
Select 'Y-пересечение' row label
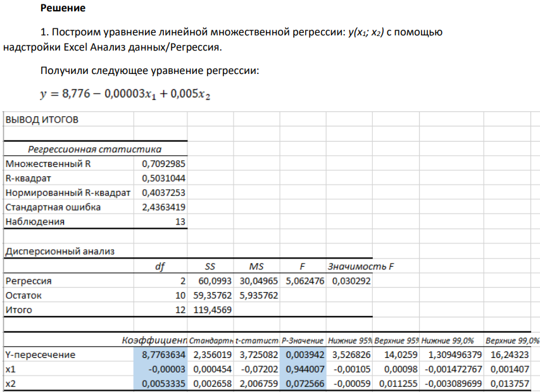click(41, 355)
